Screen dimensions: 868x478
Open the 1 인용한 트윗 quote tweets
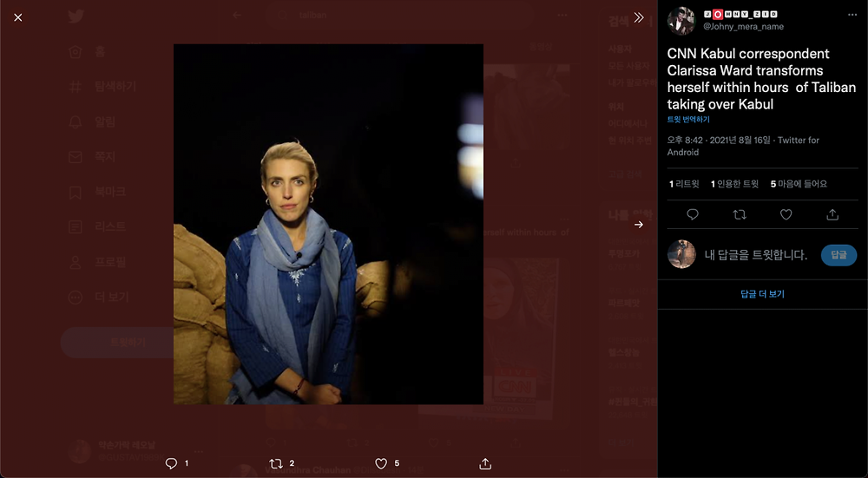click(734, 184)
